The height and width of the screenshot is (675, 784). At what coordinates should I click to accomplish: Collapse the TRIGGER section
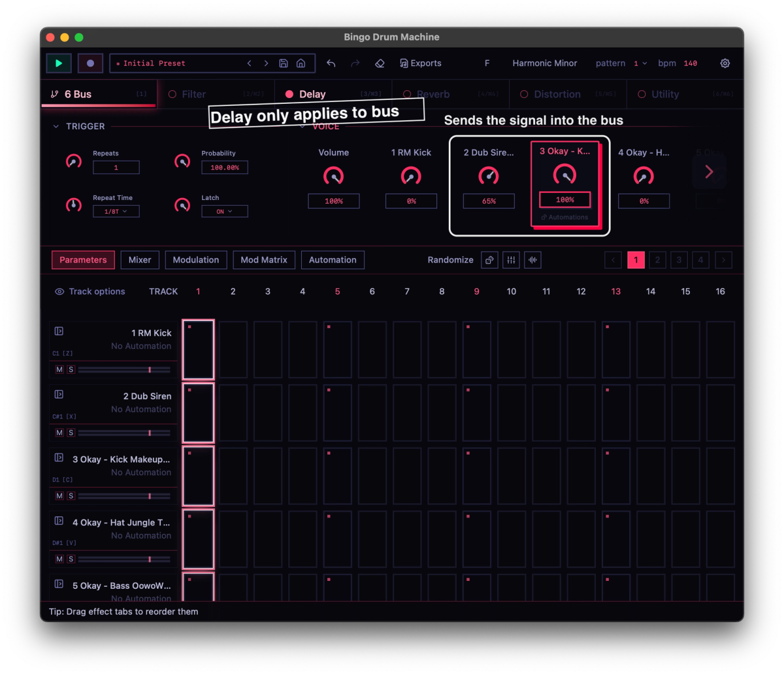tap(56, 126)
